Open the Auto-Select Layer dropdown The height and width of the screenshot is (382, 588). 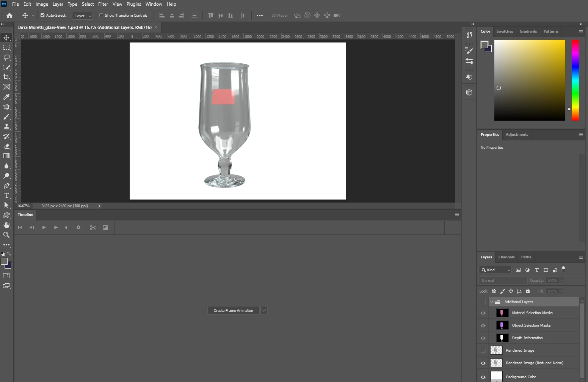pyautogui.click(x=83, y=16)
